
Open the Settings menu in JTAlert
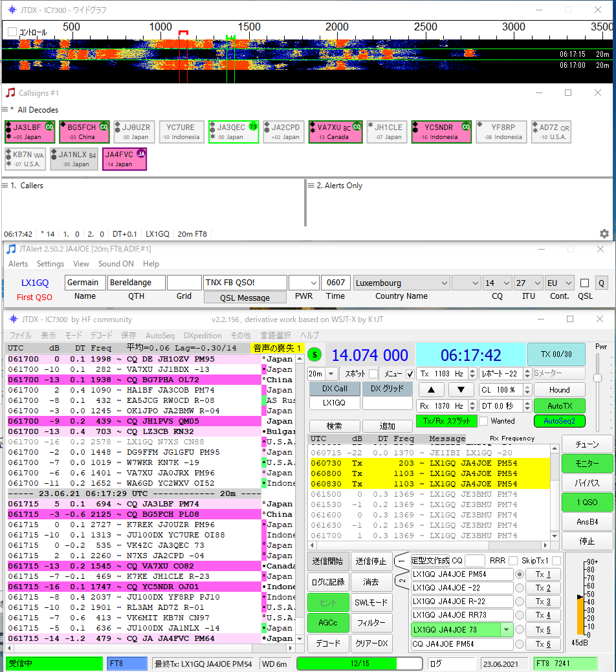pyautogui.click(x=50, y=264)
